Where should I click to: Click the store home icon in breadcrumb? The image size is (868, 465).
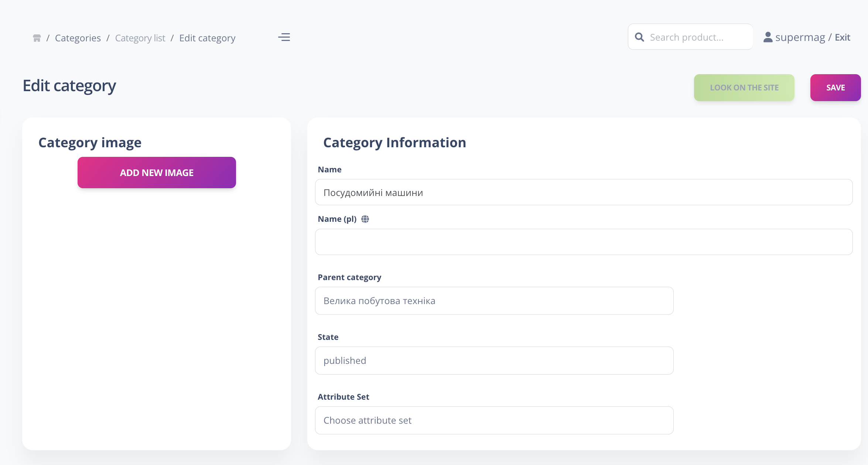(37, 38)
